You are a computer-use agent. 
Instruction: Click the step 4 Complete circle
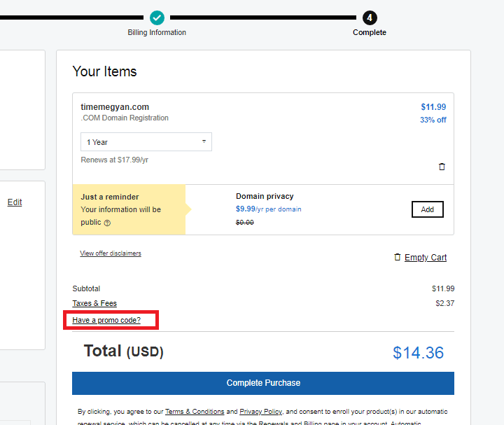click(x=370, y=18)
